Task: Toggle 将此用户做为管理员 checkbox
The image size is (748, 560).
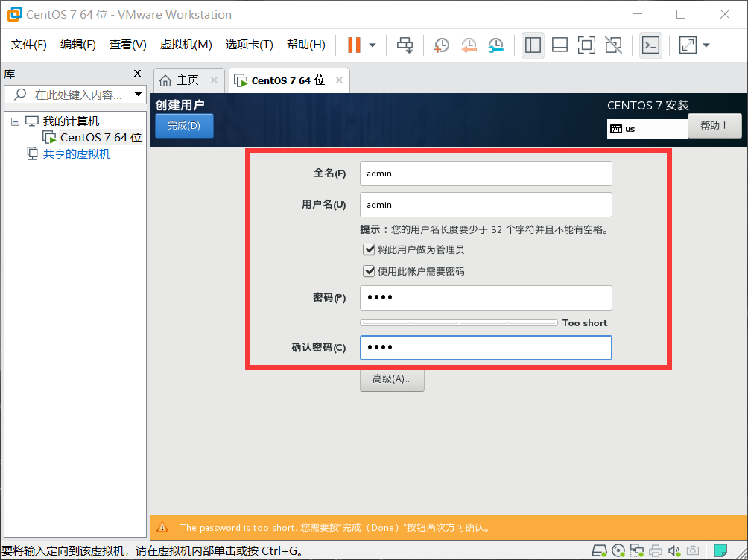Action: (x=368, y=249)
